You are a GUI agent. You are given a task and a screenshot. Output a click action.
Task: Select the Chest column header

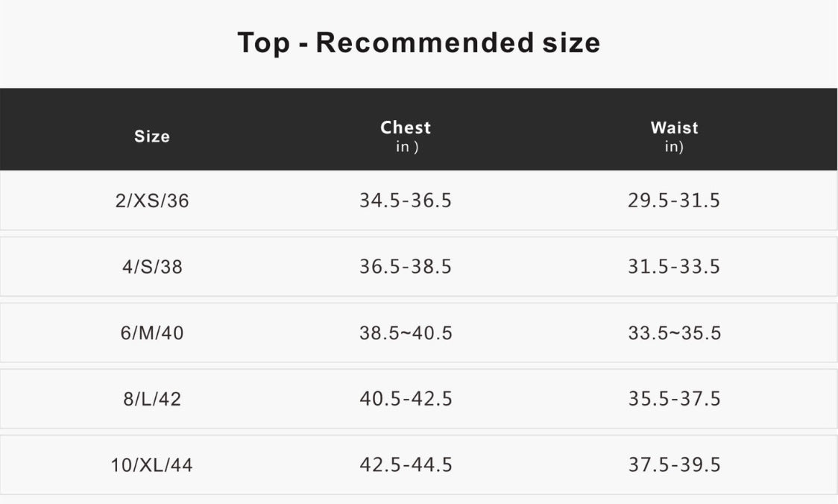pos(406,127)
